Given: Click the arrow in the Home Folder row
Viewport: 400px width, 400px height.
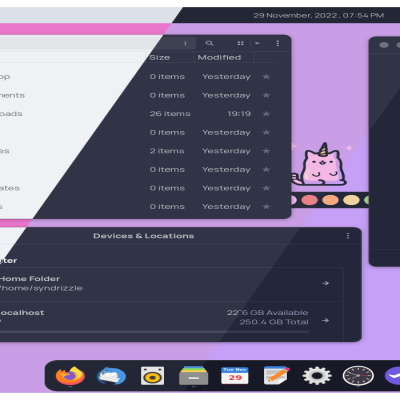Looking at the screenshot, I should coord(325,283).
